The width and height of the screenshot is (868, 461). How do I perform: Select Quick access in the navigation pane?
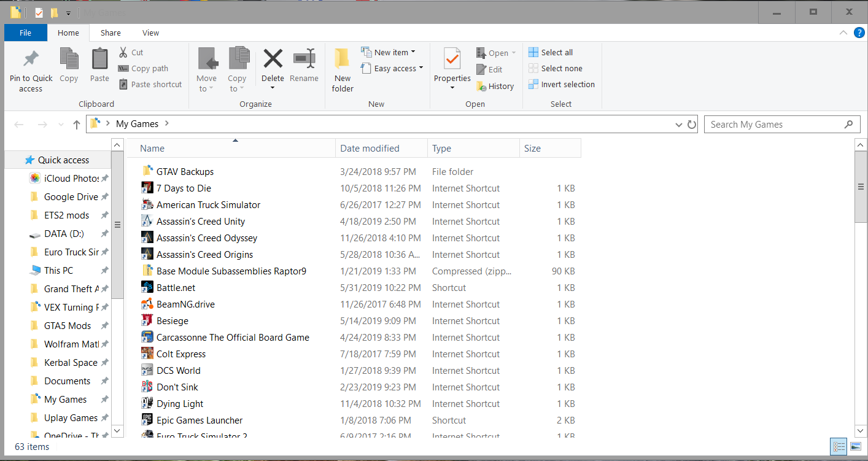tap(58, 160)
